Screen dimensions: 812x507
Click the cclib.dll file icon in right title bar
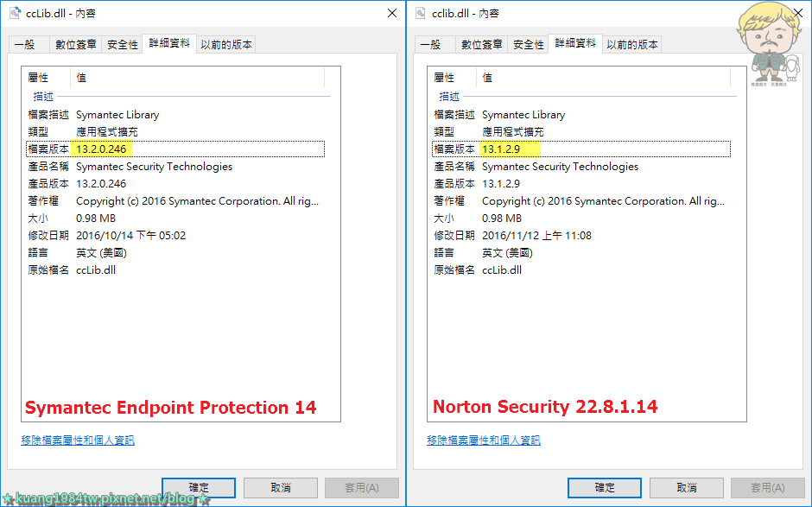tap(421, 13)
